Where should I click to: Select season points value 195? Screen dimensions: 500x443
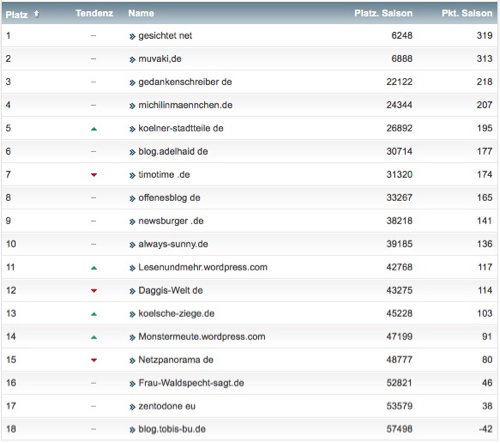tap(484, 128)
